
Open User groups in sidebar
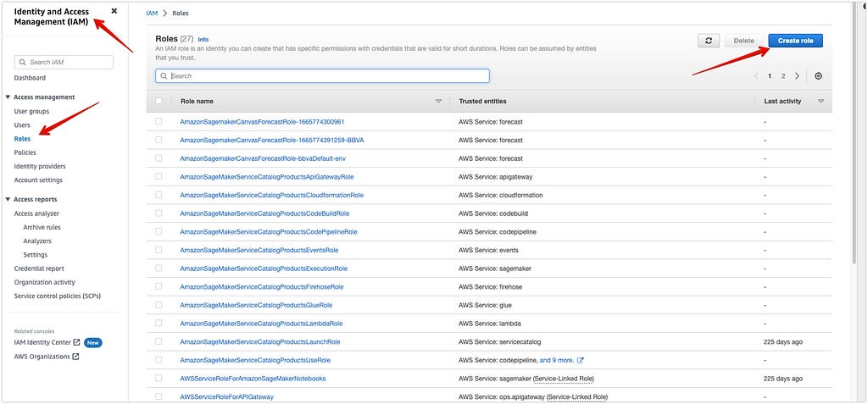[31, 111]
